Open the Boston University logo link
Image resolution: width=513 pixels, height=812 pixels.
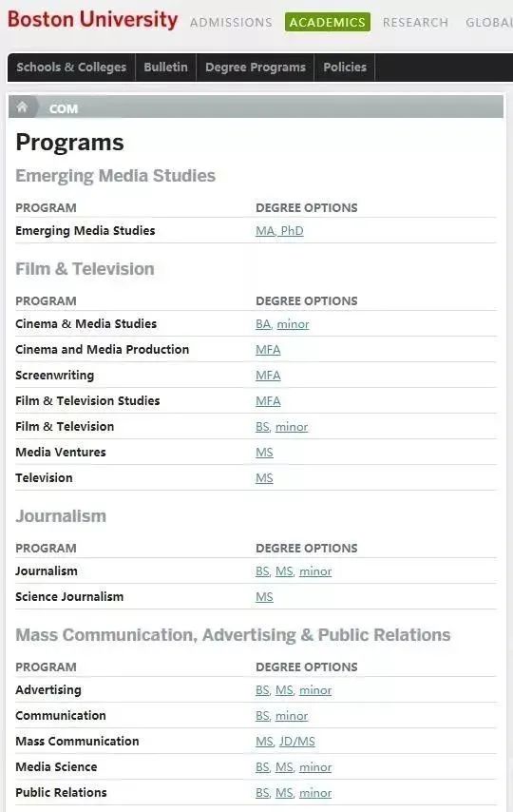(93, 20)
